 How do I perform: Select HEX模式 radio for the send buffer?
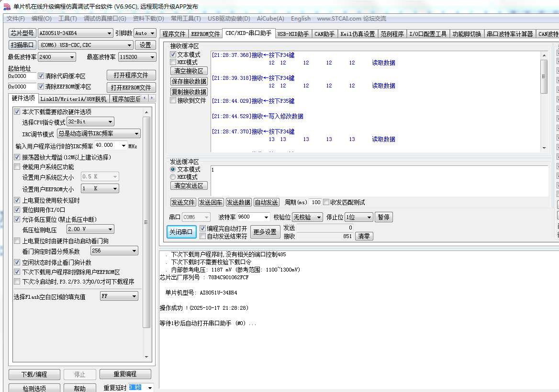tap(173, 177)
